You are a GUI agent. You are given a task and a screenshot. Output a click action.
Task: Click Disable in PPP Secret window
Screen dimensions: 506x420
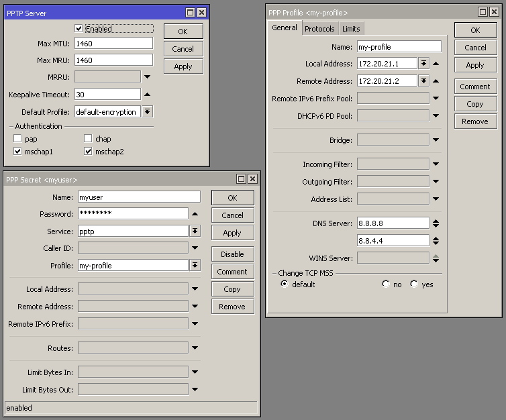point(232,254)
